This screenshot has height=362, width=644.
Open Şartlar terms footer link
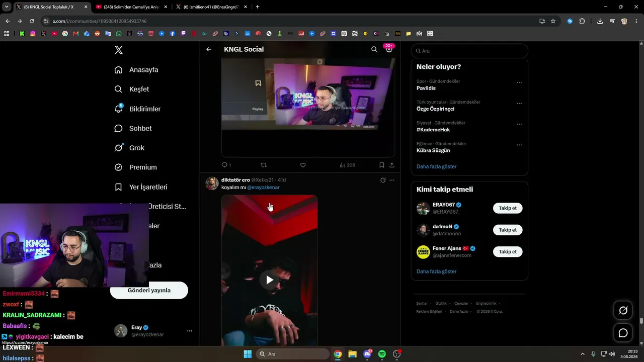422,304
